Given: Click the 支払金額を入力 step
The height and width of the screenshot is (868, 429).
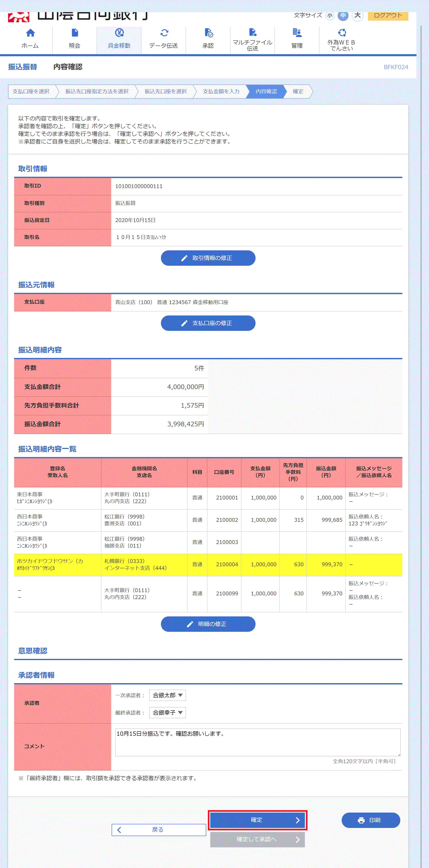Looking at the screenshot, I should [x=221, y=91].
